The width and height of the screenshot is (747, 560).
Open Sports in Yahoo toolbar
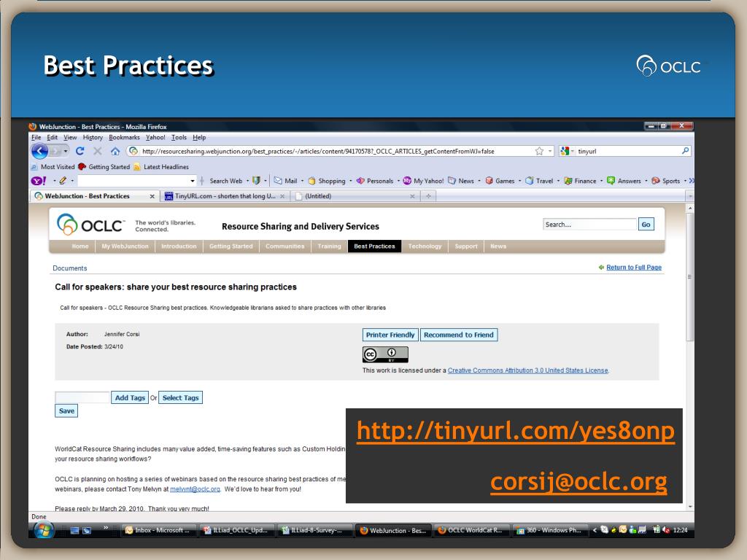click(x=665, y=181)
